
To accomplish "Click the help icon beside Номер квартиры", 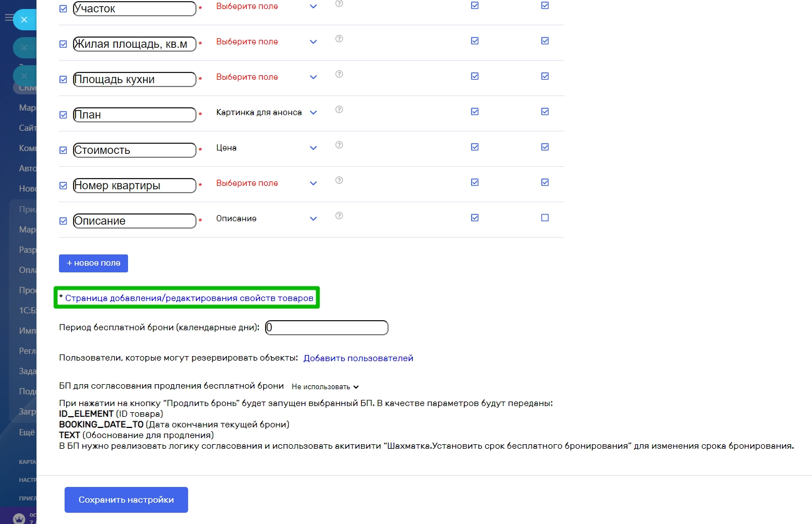I will pos(339,180).
